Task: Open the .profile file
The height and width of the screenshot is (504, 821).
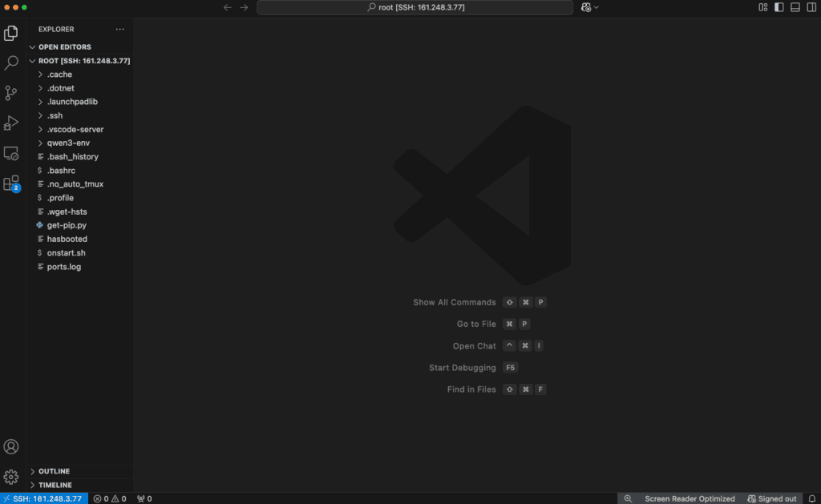Action: (79, 198)
